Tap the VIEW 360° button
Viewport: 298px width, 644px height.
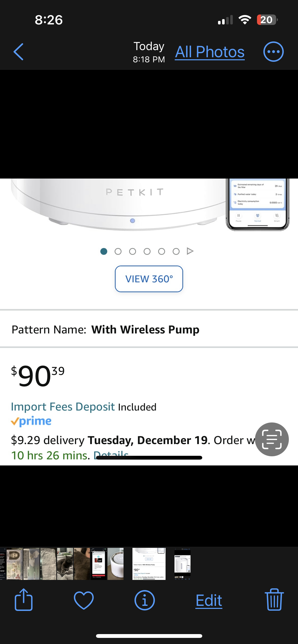click(x=149, y=279)
